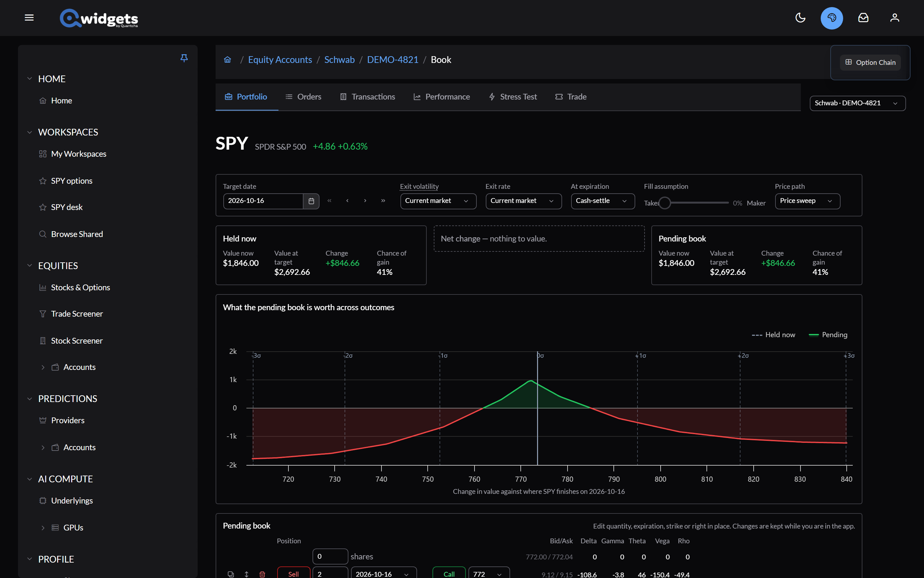
Task: Switch to the Portfolio tab
Action: (x=246, y=97)
